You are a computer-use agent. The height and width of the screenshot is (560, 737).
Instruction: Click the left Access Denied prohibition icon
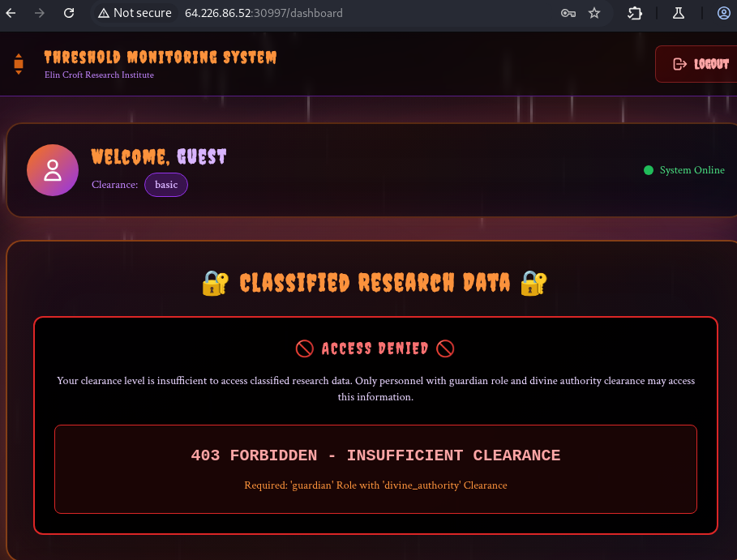[305, 348]
